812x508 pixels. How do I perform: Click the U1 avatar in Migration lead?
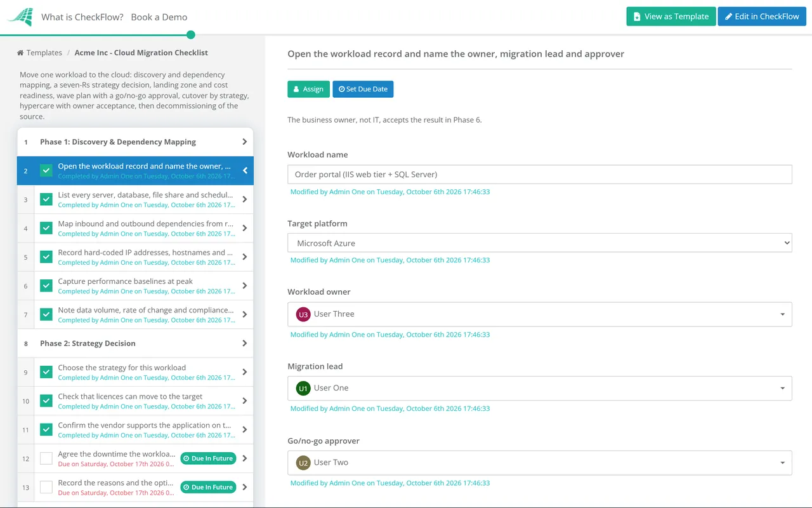pos(303,388)
